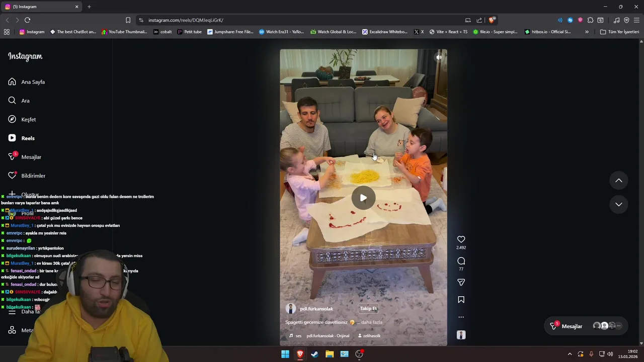
Task: Open Keşfet explore page
Action: (22, 120)
